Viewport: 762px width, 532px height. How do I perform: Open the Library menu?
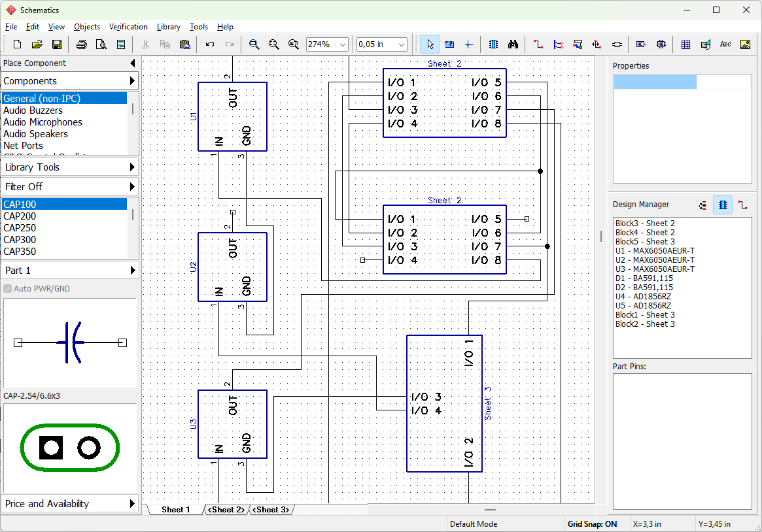pos(169,27)
